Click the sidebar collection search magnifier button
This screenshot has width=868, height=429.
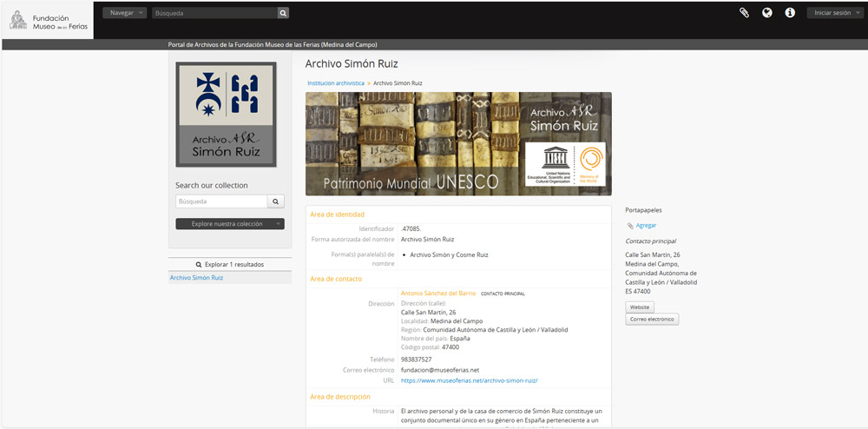point(276,201)
